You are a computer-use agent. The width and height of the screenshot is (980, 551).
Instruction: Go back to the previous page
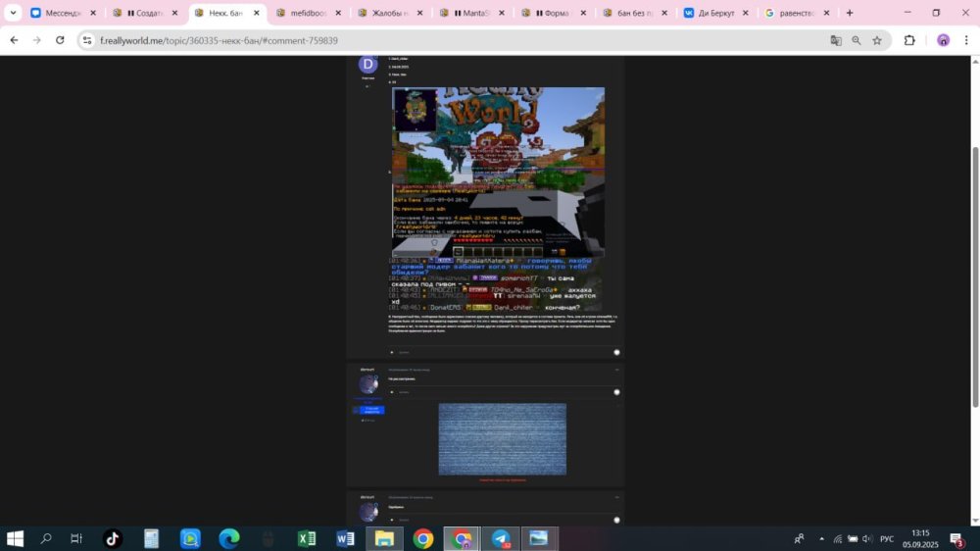pyautogui.click(x=14, y=40)
